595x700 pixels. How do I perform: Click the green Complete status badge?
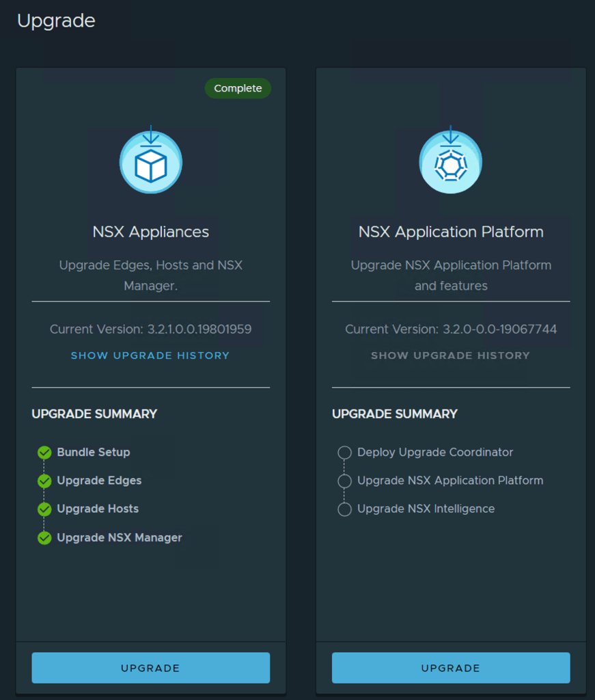(238, 88)
